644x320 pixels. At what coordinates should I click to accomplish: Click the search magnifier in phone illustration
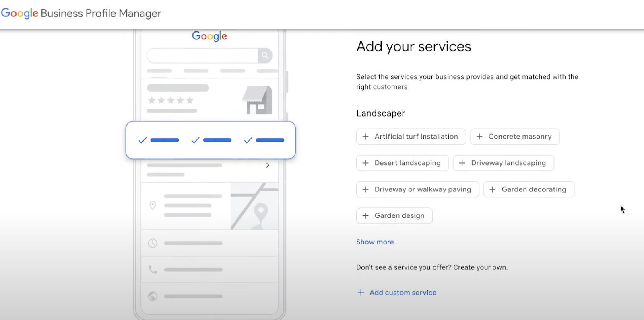click(265, 55)
